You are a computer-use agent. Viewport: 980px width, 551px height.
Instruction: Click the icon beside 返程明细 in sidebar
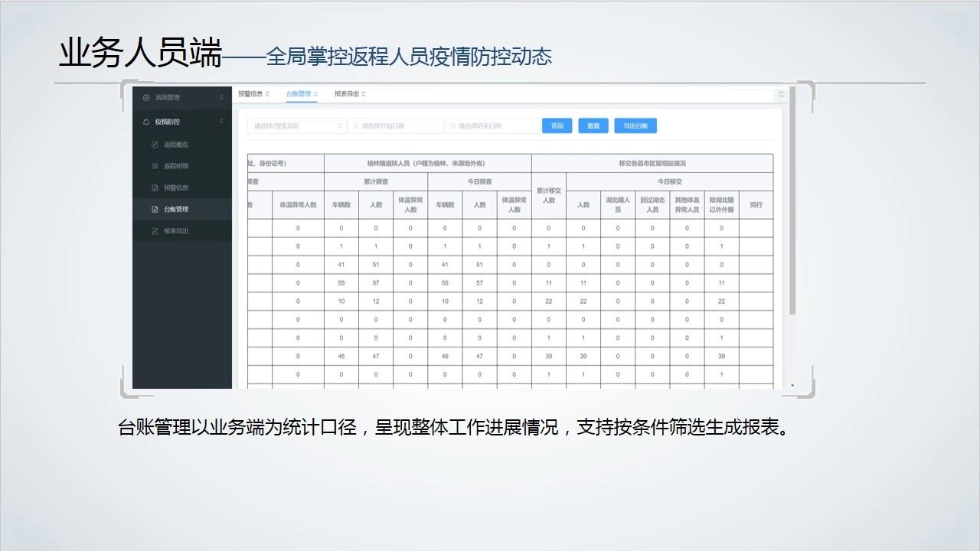[x=155, y=166]
